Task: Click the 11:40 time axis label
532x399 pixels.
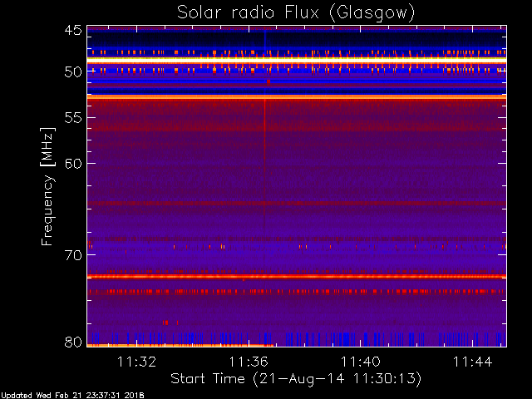Action: coord(360,362)
